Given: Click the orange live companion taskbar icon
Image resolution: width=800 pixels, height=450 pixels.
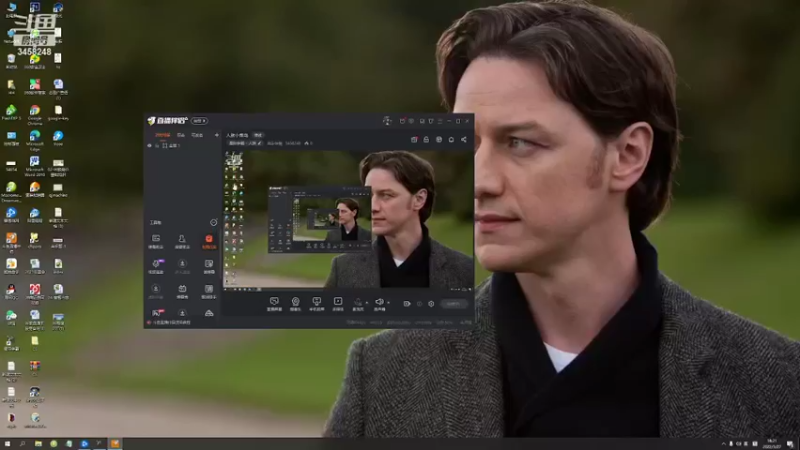Looking at the screenshot, I should (x=115, y=444).
